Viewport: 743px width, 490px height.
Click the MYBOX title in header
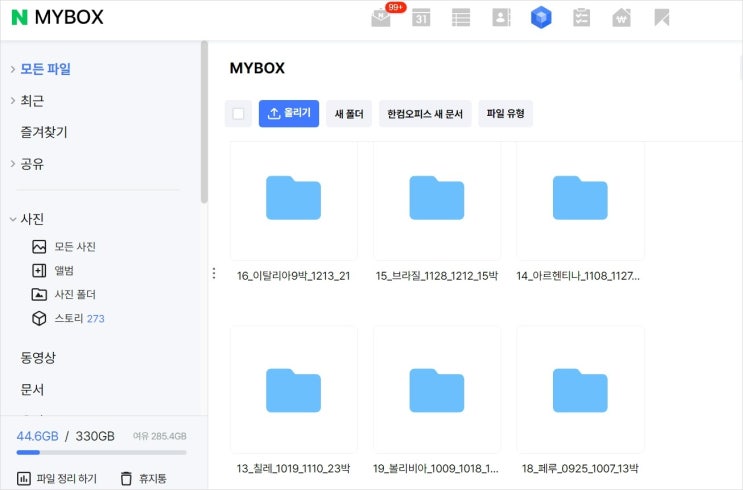point(69,18)
